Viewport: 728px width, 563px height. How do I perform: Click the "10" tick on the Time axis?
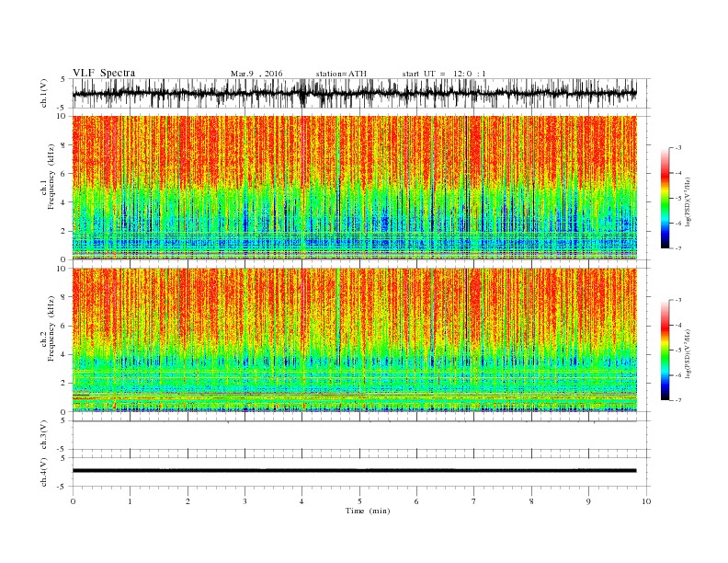coord(646,501)
